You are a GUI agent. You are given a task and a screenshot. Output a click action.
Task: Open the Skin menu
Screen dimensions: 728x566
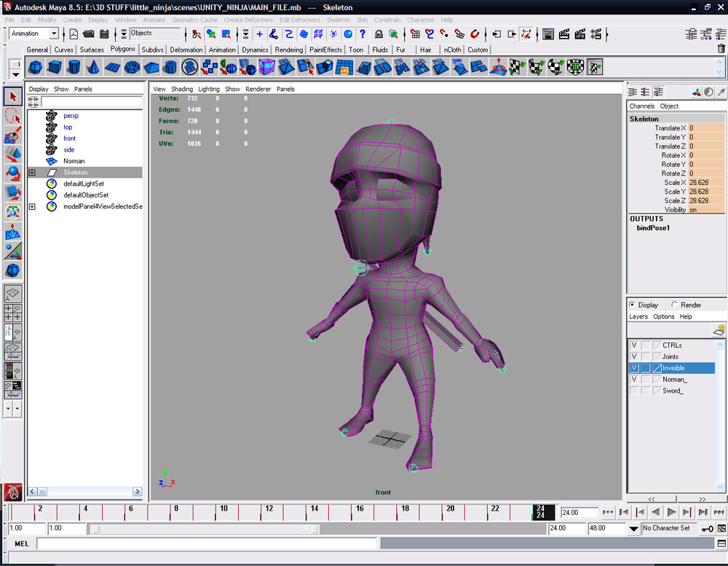[x=362, y=20]
